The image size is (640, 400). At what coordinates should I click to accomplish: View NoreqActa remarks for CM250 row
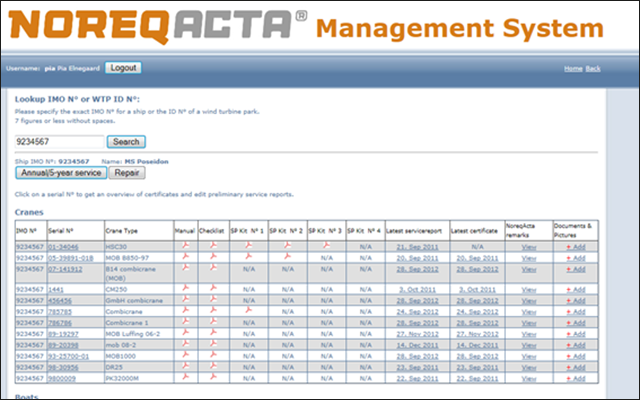tap(529, 289)
